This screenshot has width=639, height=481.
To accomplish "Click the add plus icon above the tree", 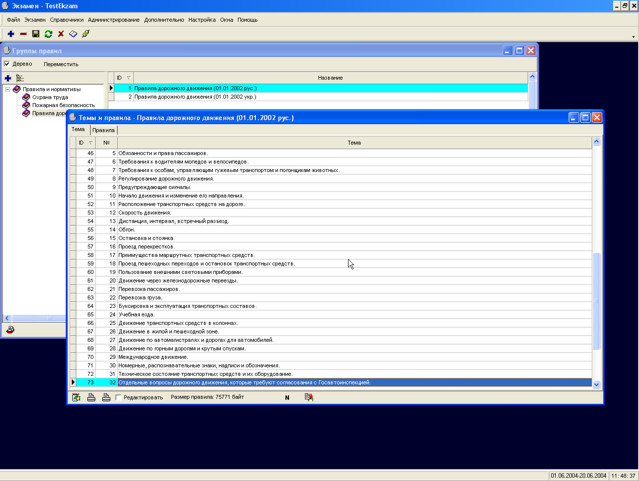I will click(x=8, y=77).
